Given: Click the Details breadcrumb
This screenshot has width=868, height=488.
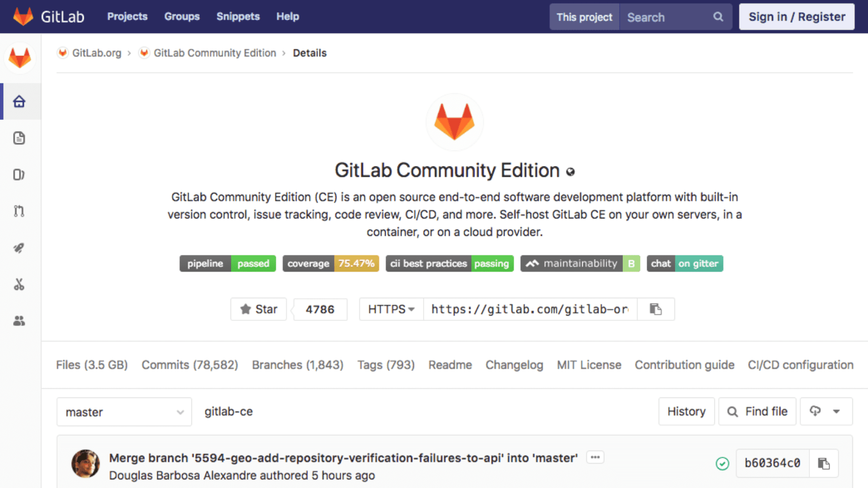Looking at the screenshot, I should pyautogui.click(x=310, y=53).
